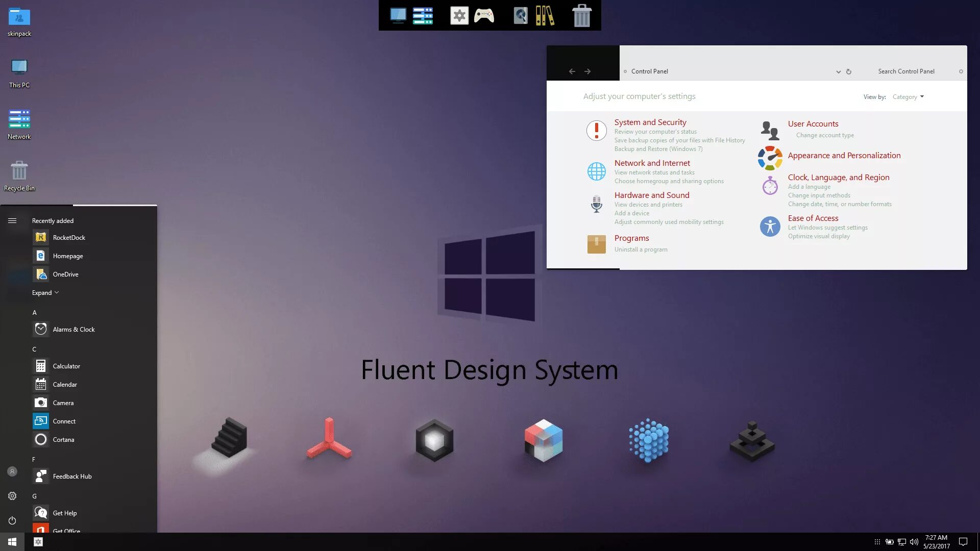The image size is (980, 551).
Task: Open the trash can icon in top dock
Action: point(581,16)
